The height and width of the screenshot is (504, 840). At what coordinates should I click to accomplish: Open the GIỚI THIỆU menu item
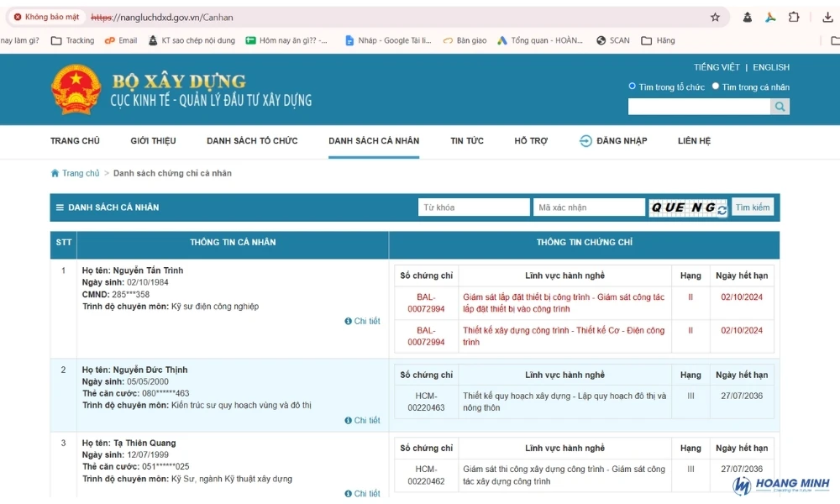[x=153, y=141]
